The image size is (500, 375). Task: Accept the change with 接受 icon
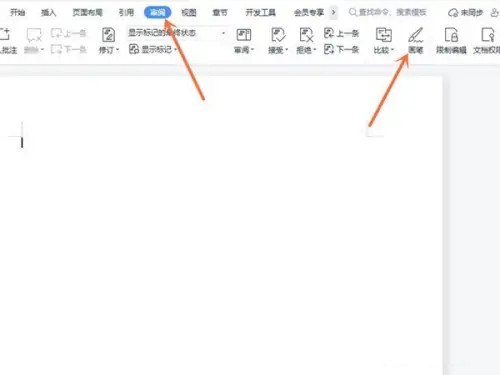point(278,35)
